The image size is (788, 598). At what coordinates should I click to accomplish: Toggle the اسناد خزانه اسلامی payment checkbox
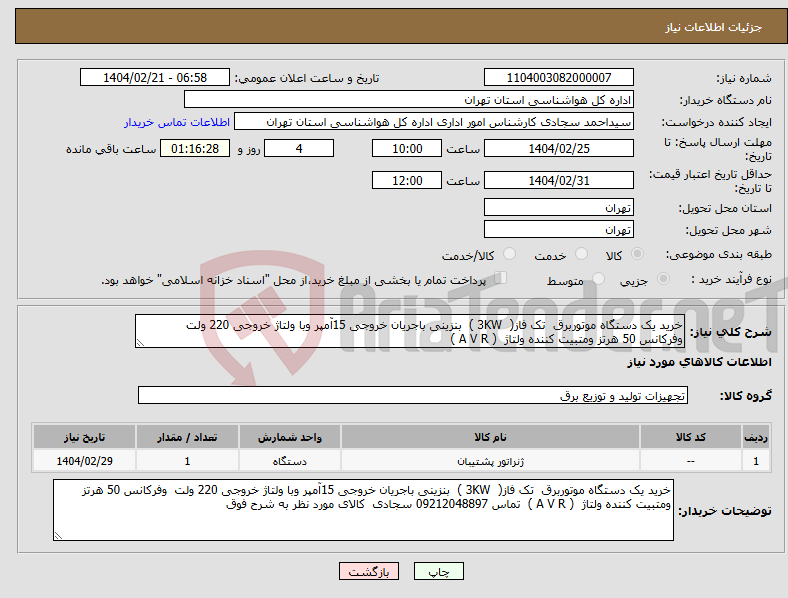click(501, 277)
